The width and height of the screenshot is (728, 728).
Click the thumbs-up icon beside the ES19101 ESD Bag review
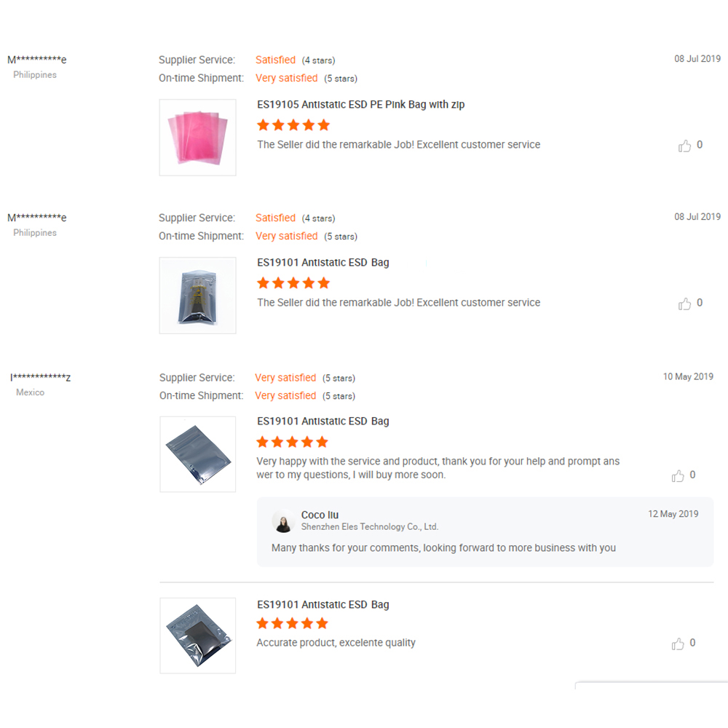[685, 303]
